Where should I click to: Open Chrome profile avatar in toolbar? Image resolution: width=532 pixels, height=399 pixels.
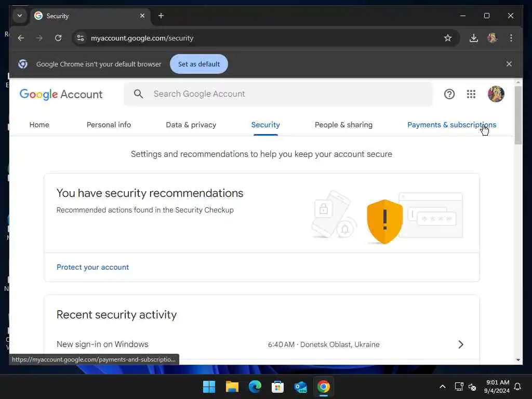click(493, 38)
